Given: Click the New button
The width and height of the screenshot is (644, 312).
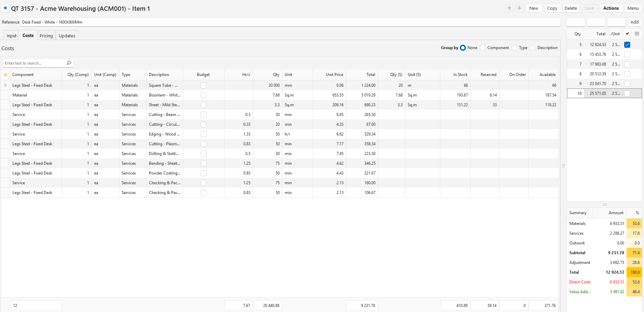Looking at the screenshot, I should point(534,8).
